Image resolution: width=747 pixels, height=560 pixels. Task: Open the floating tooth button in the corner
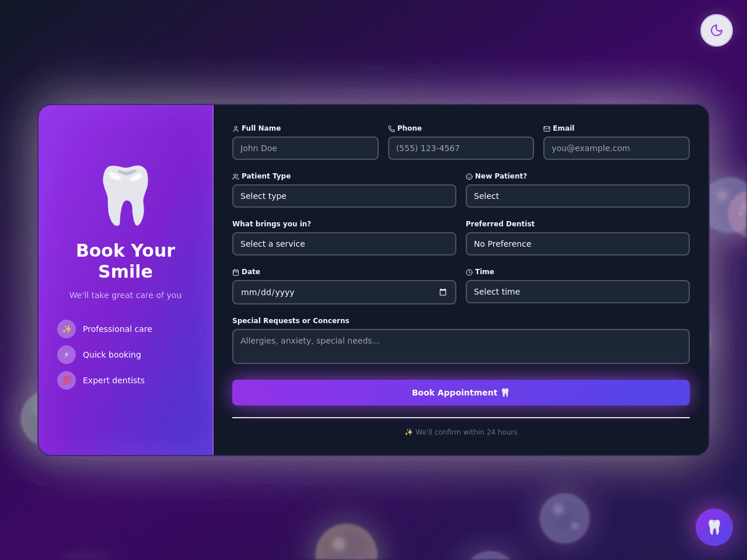click(x=714, y=527)
